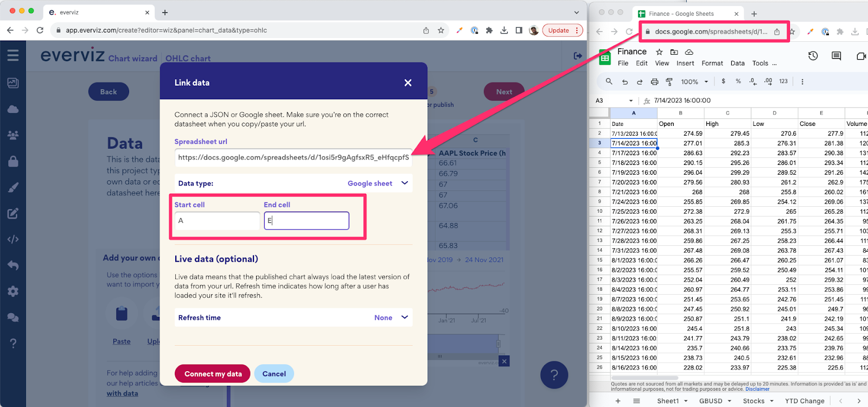
Task: Click the edit pencil icon in sidebar
Action: (13, 213)
